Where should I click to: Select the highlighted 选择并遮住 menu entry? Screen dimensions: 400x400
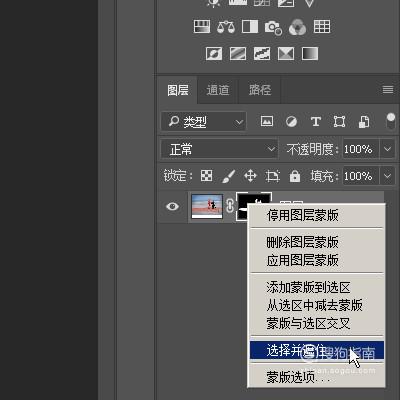pyautogui.click(x=317, y=350)
